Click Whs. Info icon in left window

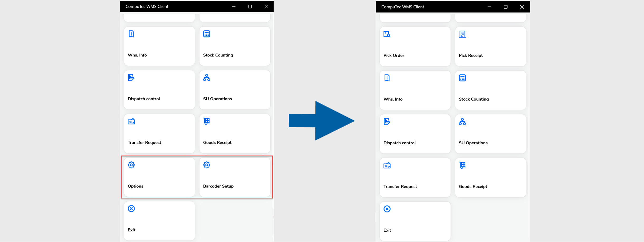(131, 34)
